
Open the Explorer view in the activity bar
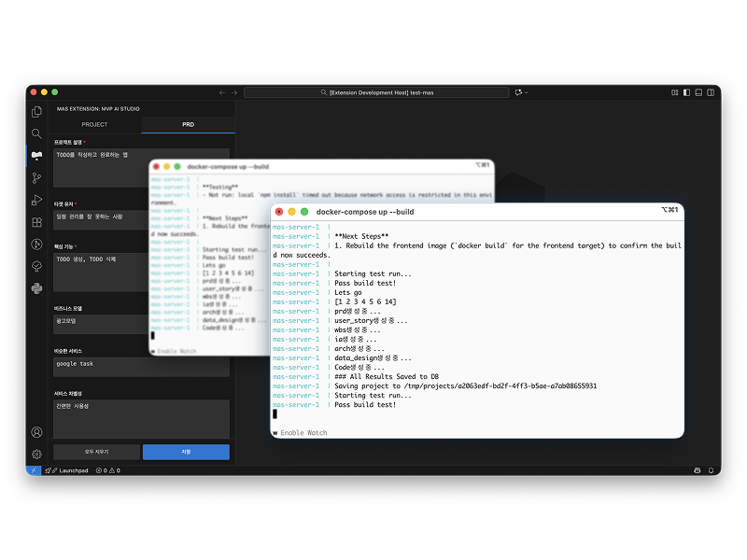coord(35,114)
